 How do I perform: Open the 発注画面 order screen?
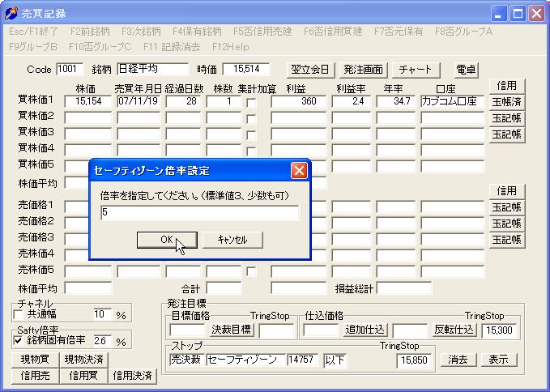pos(363,70)
